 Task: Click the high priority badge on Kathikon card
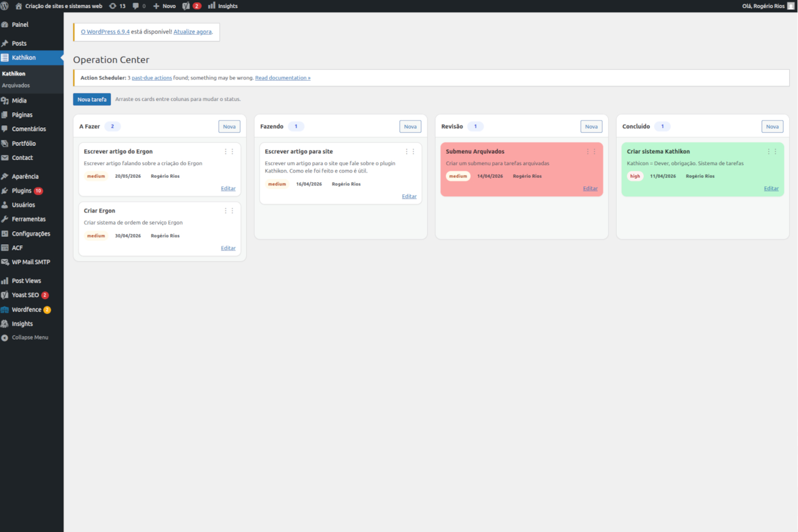[x=635, y=176]
